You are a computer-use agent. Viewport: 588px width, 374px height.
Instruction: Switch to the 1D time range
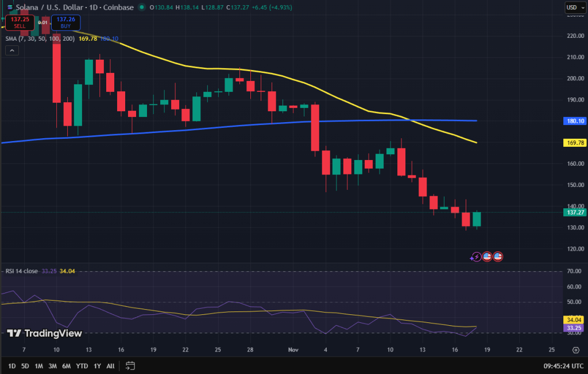(12, 366)
